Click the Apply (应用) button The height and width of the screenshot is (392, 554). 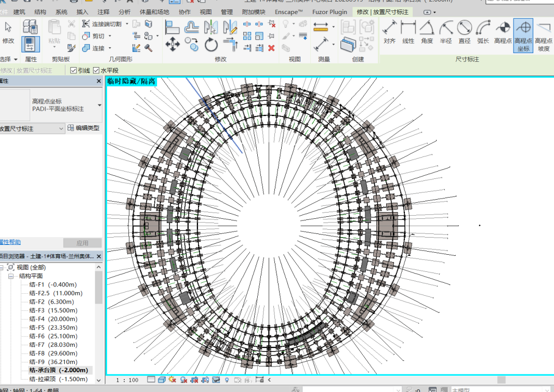82,243
